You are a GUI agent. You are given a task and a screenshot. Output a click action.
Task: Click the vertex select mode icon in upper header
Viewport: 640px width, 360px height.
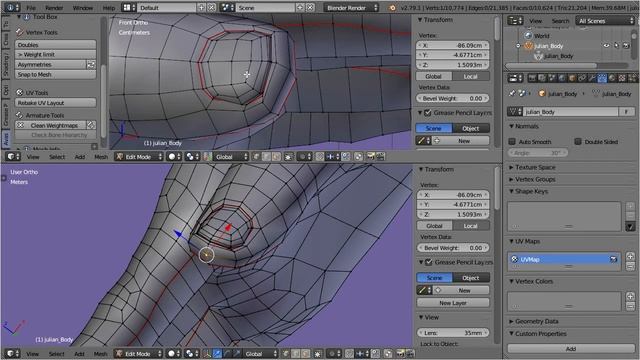point(256,157)
